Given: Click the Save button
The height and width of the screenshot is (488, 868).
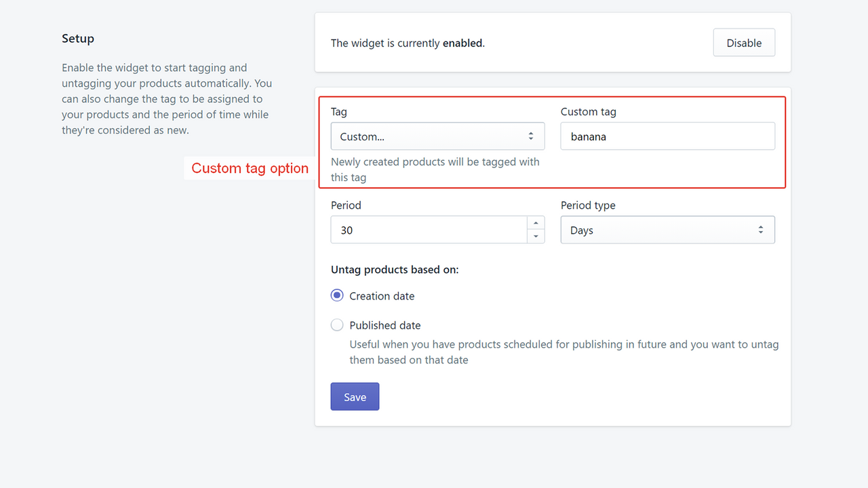Looking at the screenshot, I should 355,396.
